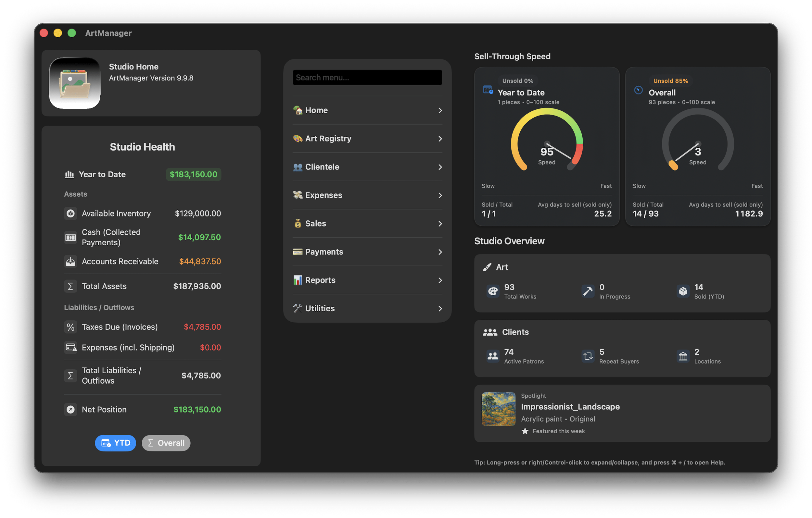The image size is (812, 518).
Task: Click the Cash Collected Payments icon
Action: coord(70,237)
